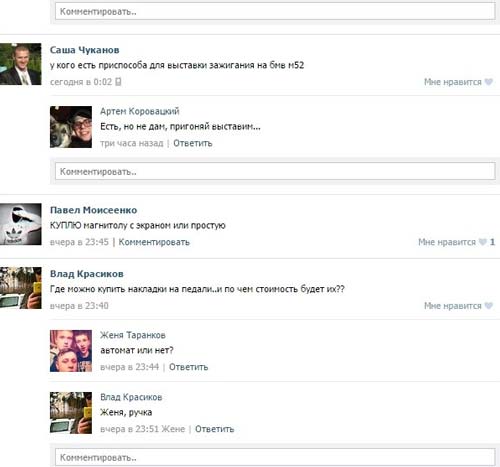This screenshot has width=500, height=467.
Task: Open Саша Чуканов's profile avatar
Action: (21, 64)
